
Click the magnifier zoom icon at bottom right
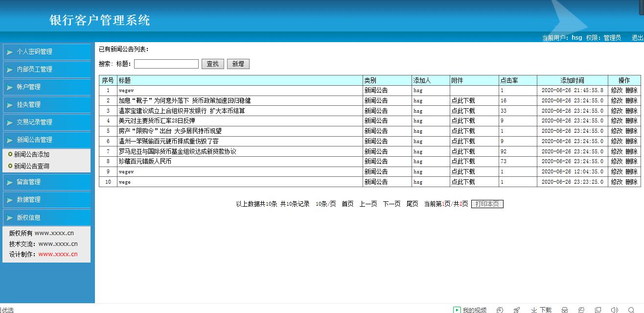coord(631,310)
